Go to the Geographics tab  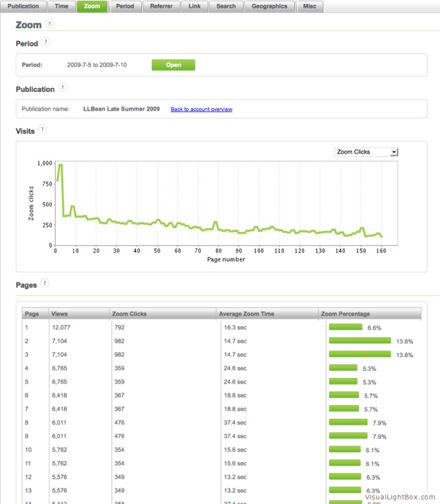pyautogui.click(x=269, y=6)
